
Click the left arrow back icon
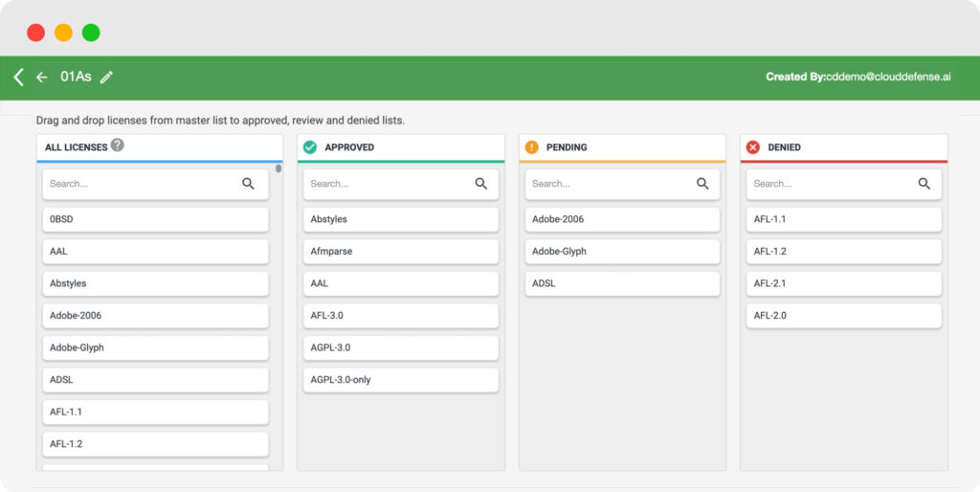pyautogui.click(x=41, y=78)
